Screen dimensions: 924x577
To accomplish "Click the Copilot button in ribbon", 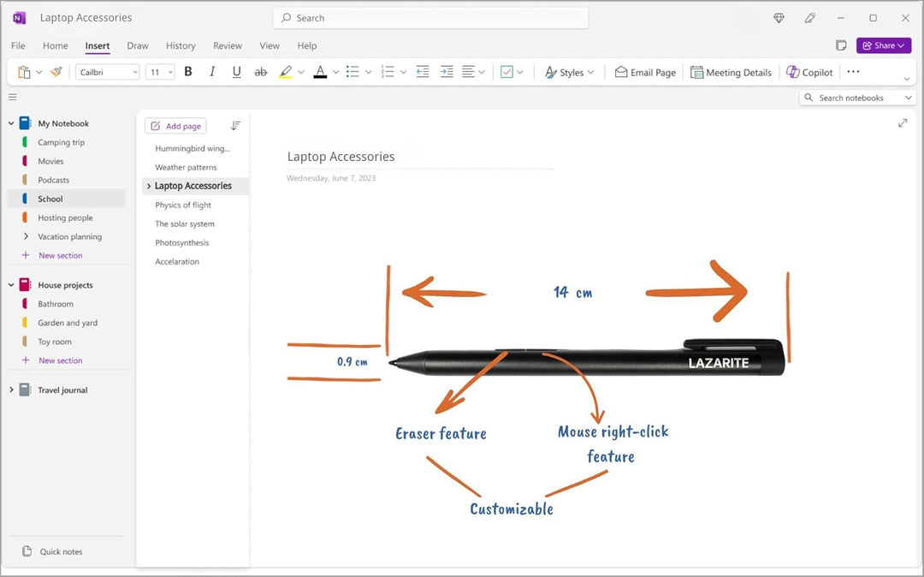I will coord(809,73).
